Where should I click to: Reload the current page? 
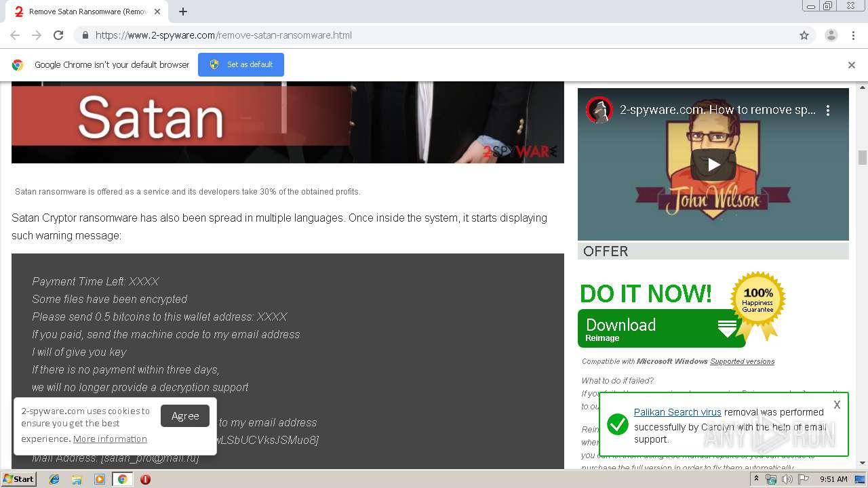click(x=58, y=35)
